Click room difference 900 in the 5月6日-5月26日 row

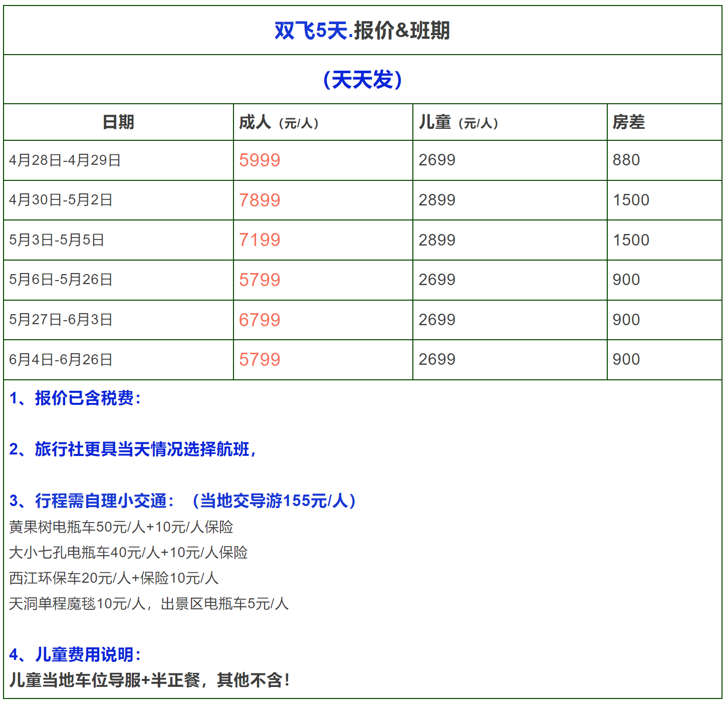click(626, 280)
